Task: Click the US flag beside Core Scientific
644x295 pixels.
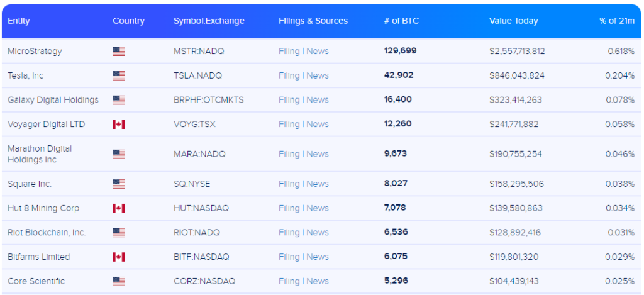Action: coord(118,281)
